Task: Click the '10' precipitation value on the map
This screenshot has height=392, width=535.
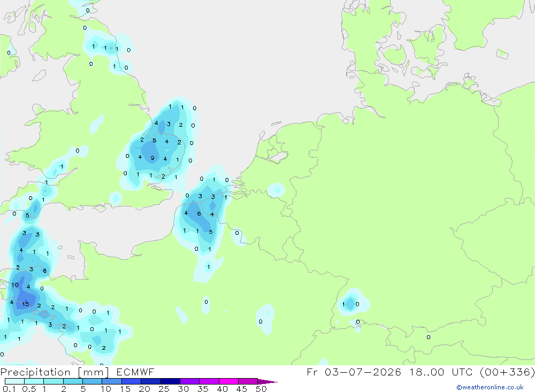Action: click(x=15, y=285)
